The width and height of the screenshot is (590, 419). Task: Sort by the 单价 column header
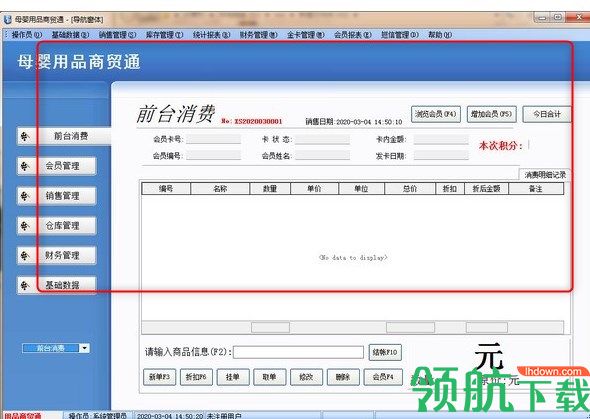[x=315, y=188]
